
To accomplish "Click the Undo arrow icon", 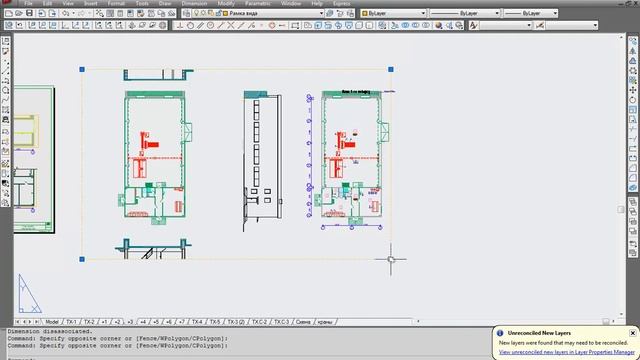I will pyautogui.click(x=65, y=13).
